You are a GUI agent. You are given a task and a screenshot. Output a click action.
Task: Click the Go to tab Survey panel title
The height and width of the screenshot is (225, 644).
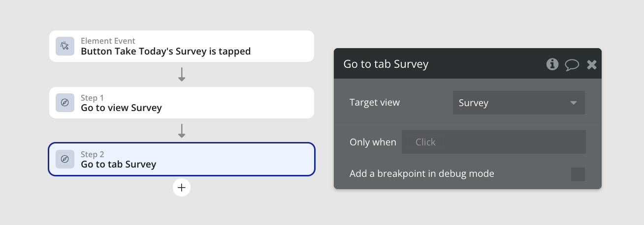pos(386,64)
